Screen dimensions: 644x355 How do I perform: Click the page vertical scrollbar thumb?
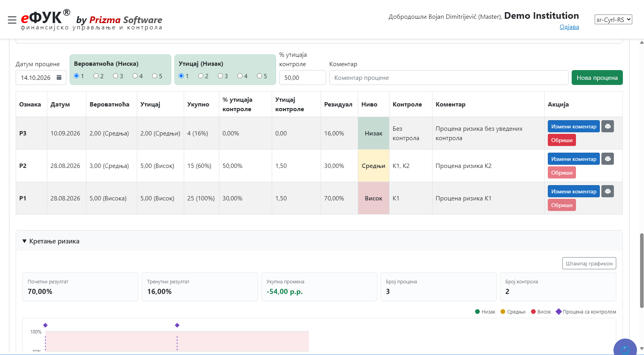pos(641,270)
